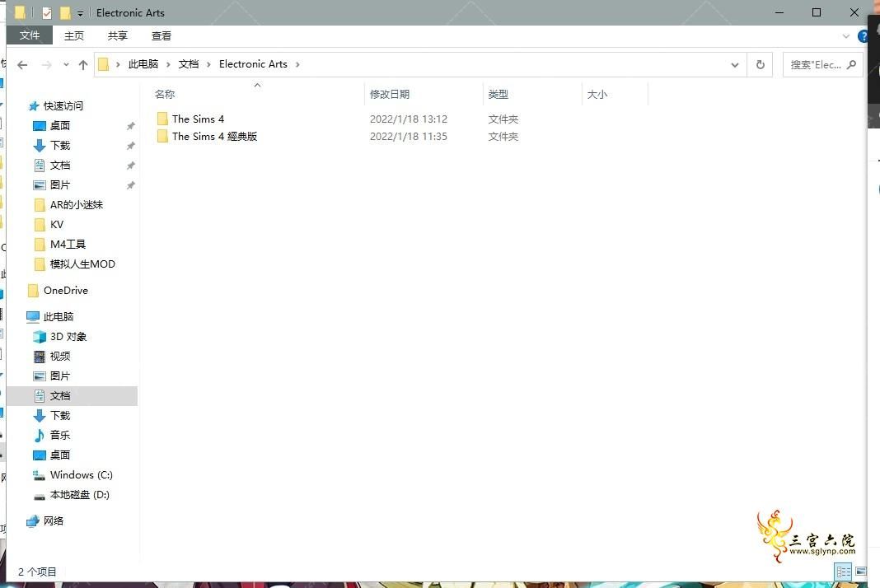
Task: Select 文档 under quick access
Action: (60, 165)
